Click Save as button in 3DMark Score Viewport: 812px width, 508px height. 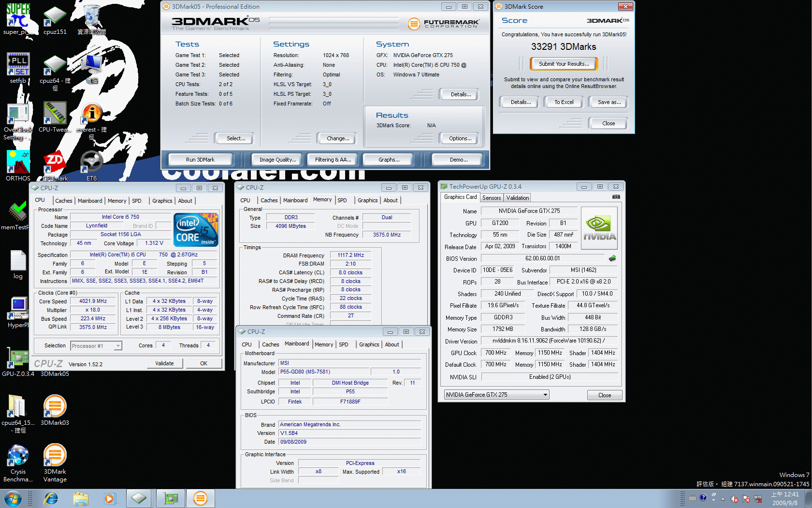(x=609, y=102)
